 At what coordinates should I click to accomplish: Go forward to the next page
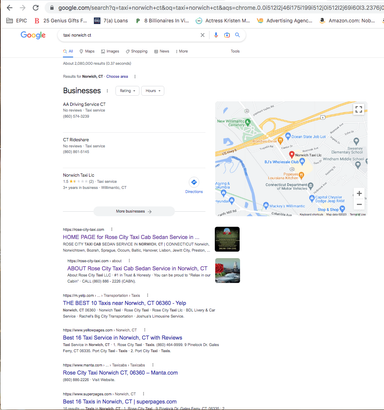[22, 8]
